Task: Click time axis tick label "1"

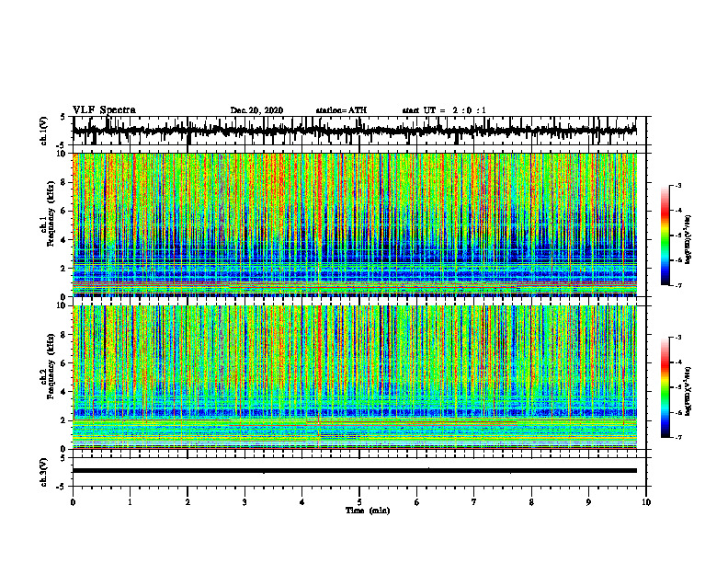Action: tap(130, 502)
